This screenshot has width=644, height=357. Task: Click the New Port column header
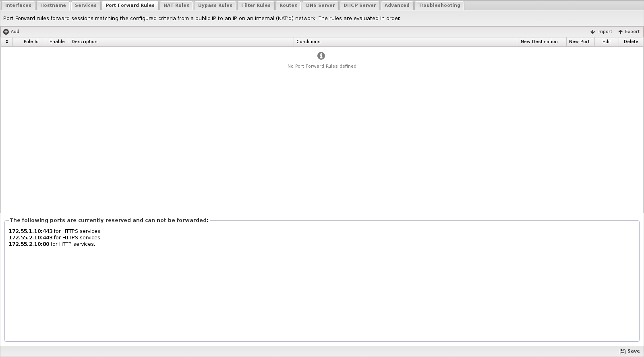[581, 42]
